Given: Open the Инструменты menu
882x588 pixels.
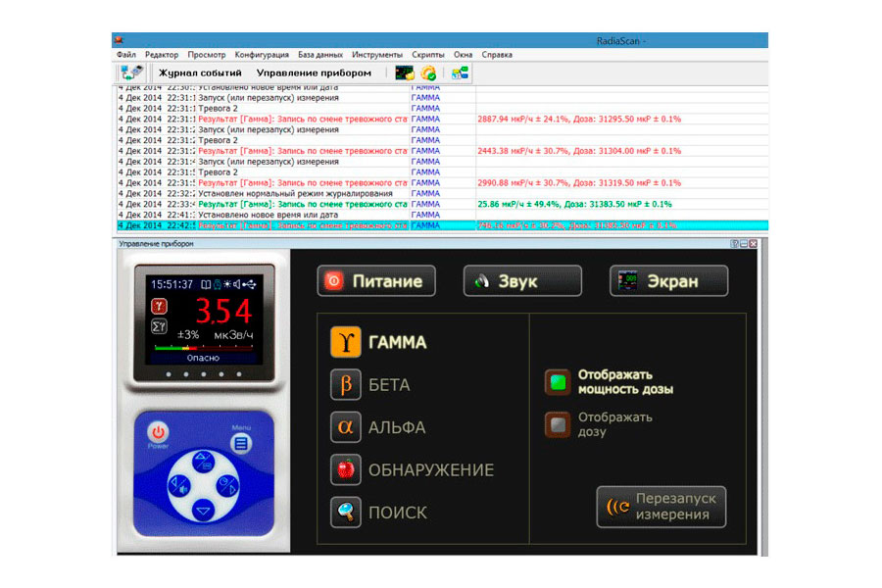Looking at the screenshot, I should (x=377, y=55).
